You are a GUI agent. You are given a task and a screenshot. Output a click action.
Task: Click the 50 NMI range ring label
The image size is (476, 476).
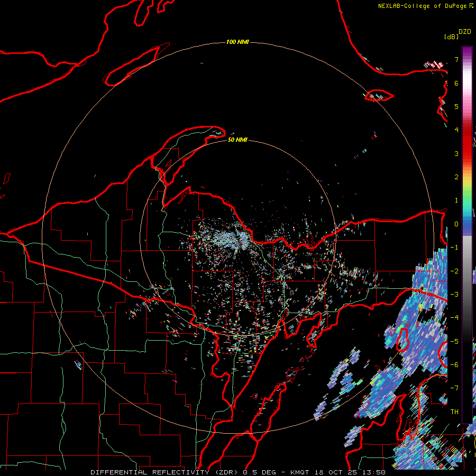(237, 140)
